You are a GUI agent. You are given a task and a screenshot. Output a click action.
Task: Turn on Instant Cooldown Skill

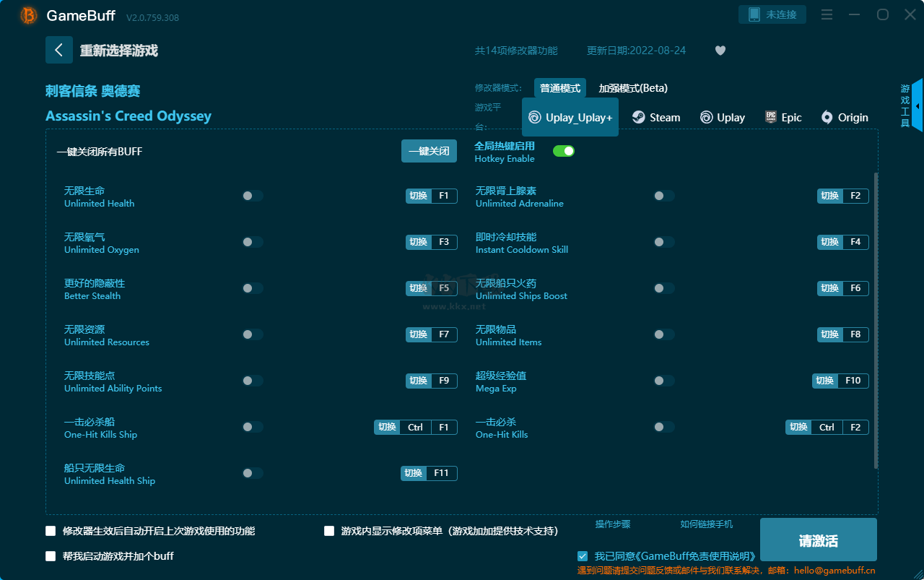[664, 242]
